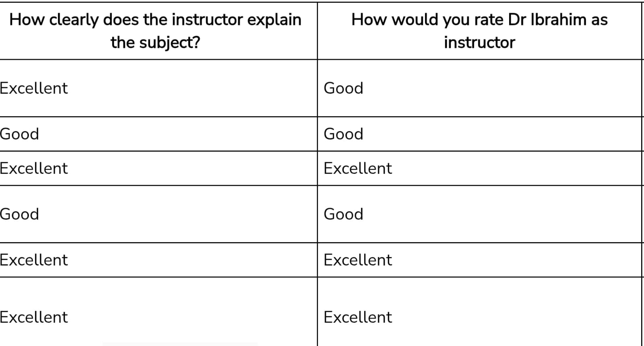The image size is (644, 346).
Task: Click 'Excellent' in last row of rating column
Action: point(357,317)
